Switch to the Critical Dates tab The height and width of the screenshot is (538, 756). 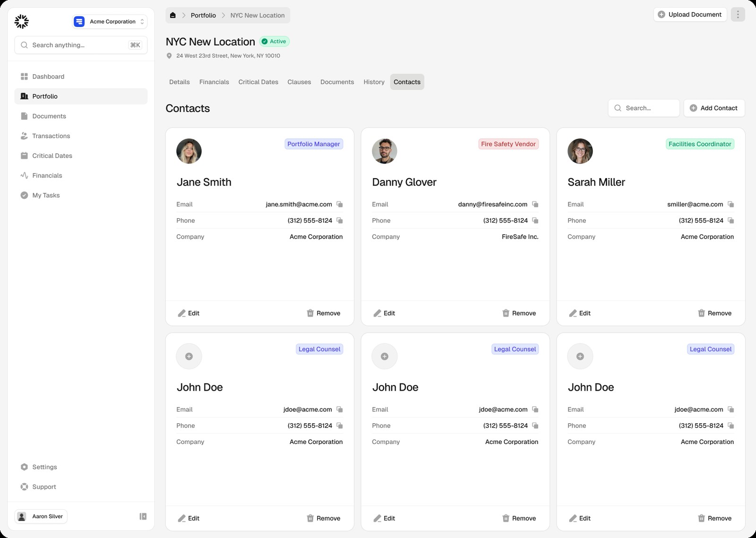tap(258, 82)
